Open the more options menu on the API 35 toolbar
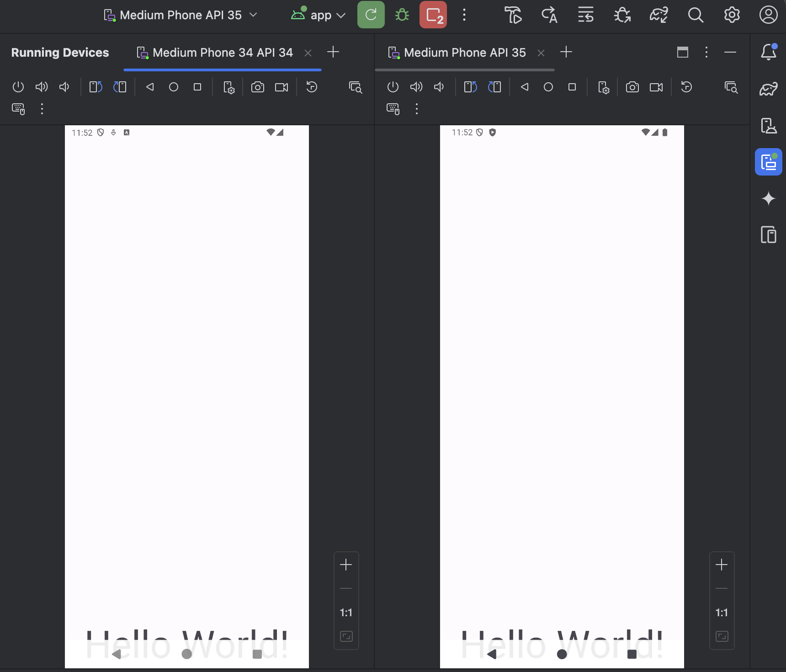Screen dimensions: 786x672 coord(417,109)
